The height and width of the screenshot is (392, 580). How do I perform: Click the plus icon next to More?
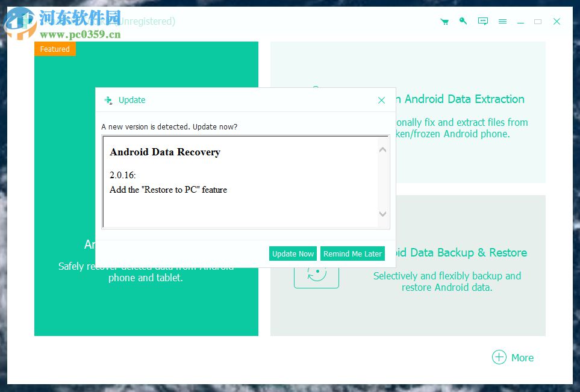498,357
